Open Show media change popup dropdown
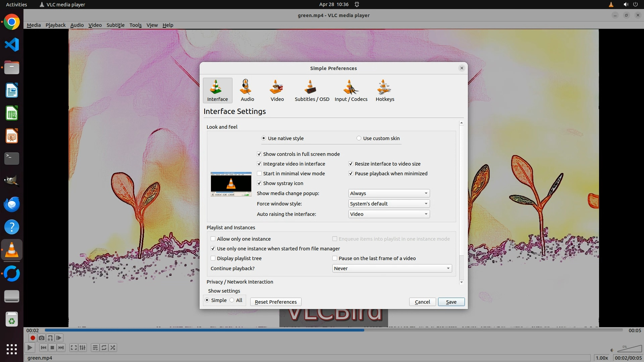This screenshot has height=362, width=644. pyautogui.click(x=389, y=193)
